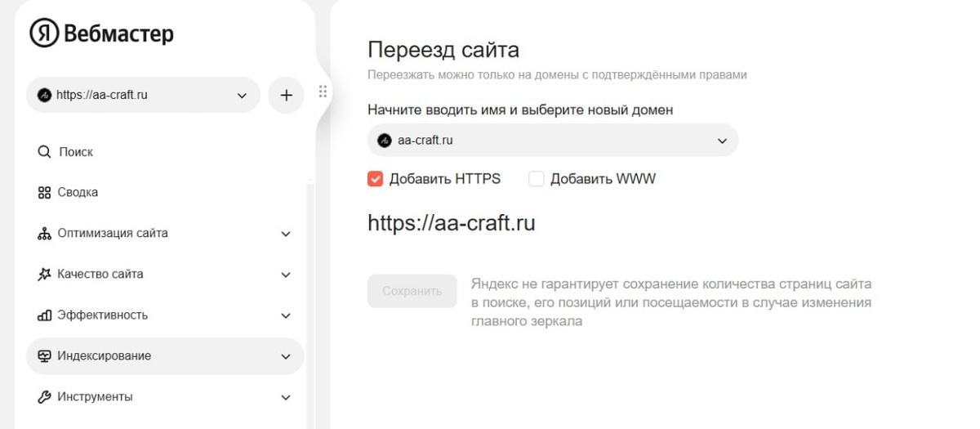The height and width of the screenshot is (429, 980).
Task: Collapse Индексирование chevron
Action: [286, 356]
